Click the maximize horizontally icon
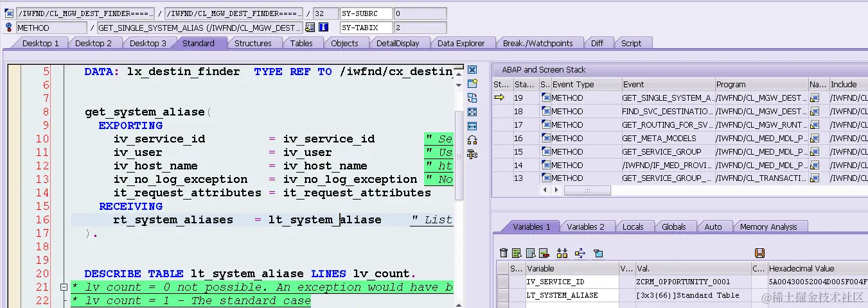This screenshot has width=868, height=308. 472,126
